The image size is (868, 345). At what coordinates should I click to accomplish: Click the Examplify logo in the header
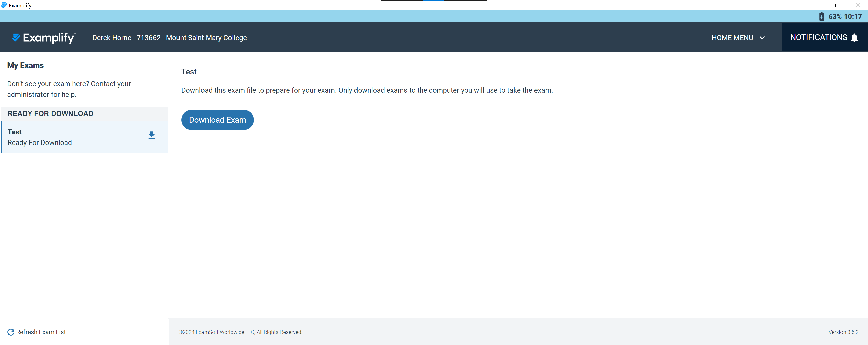[x=43, y=38]
